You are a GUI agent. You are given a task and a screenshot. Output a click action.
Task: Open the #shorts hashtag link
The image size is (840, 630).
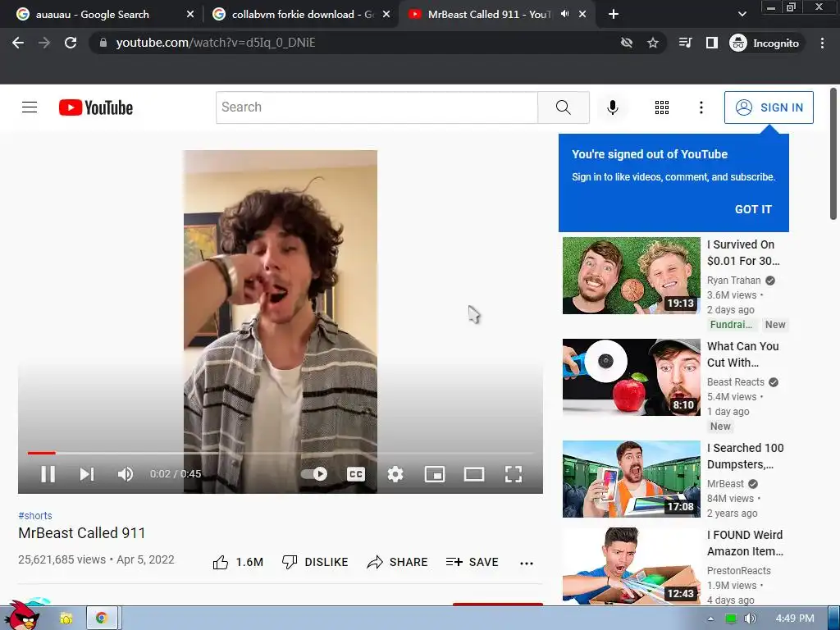point(35,515)
